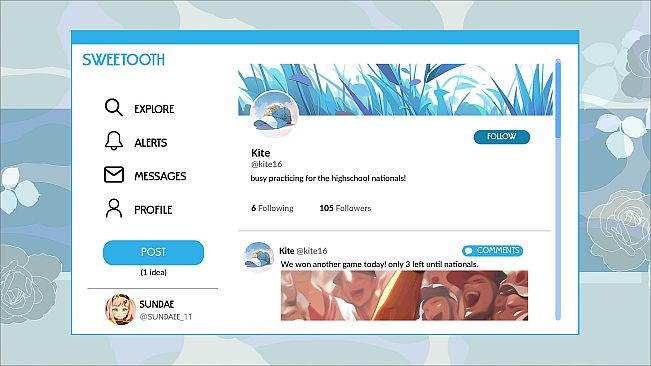This screenshot has height=366, width=651.
Task: View Kite's 6 Following list
Action: [x=272, y=208]
